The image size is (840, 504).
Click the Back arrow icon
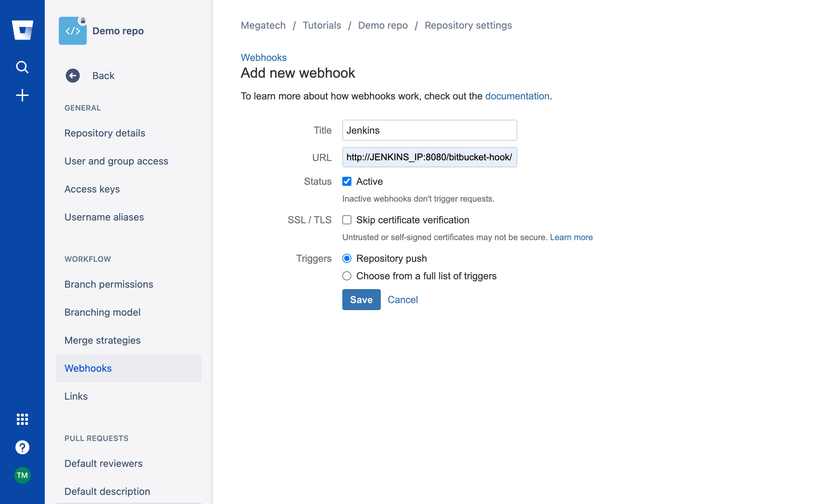pos(73,76)
